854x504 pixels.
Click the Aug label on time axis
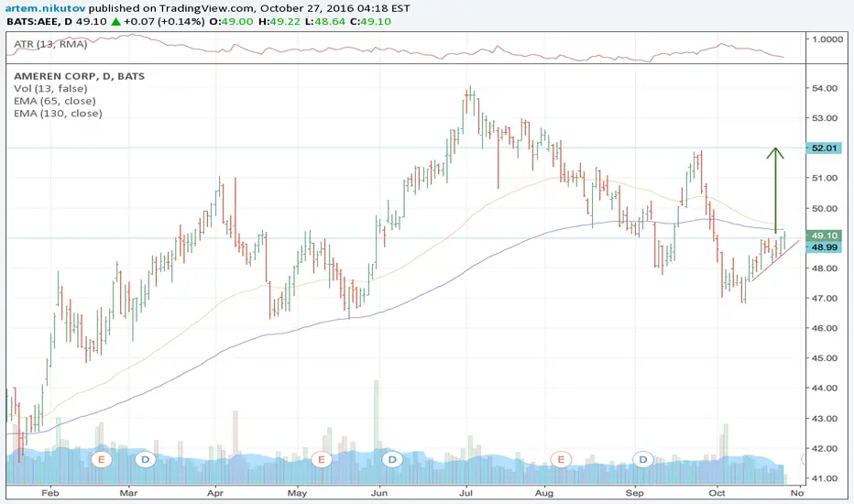[x=544, y=493]
